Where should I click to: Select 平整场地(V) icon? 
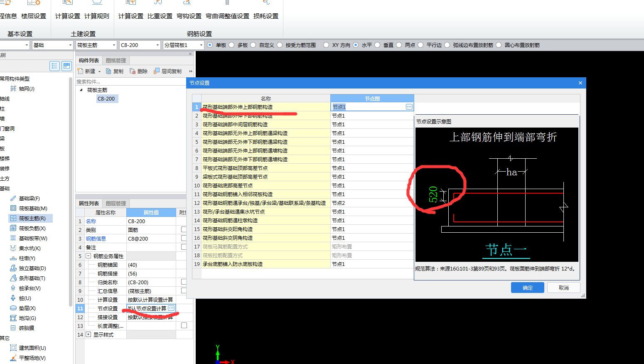tap(13, 358)
